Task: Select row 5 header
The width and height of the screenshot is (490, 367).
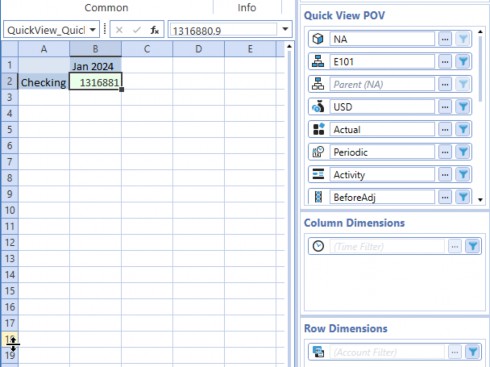Action: pos(9,129)
